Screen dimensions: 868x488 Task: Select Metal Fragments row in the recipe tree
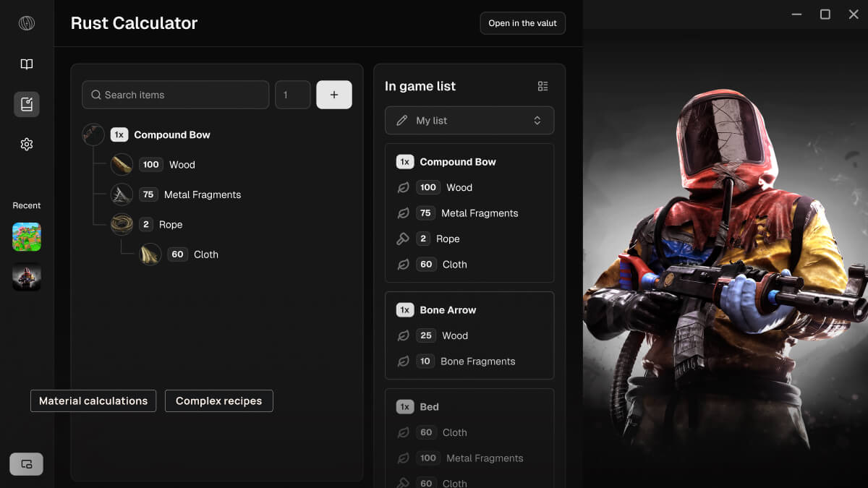176,194
